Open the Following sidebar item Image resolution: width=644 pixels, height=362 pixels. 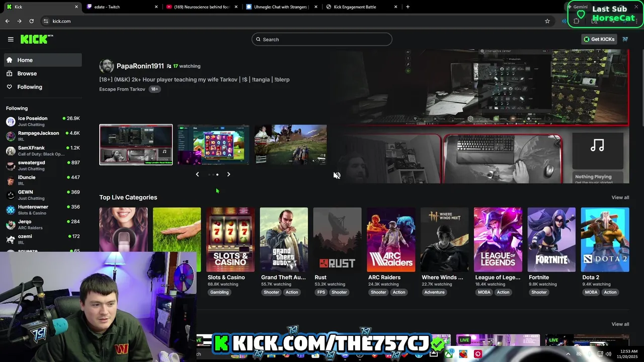pyautogui.click(x=43, y=87)
